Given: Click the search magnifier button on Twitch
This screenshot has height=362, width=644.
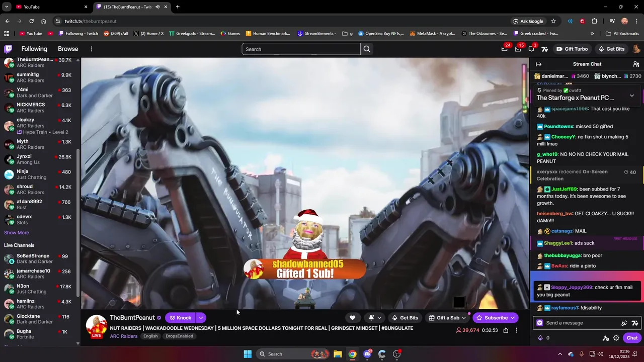Looking at the screenshot, I should (x=367, y=49).
